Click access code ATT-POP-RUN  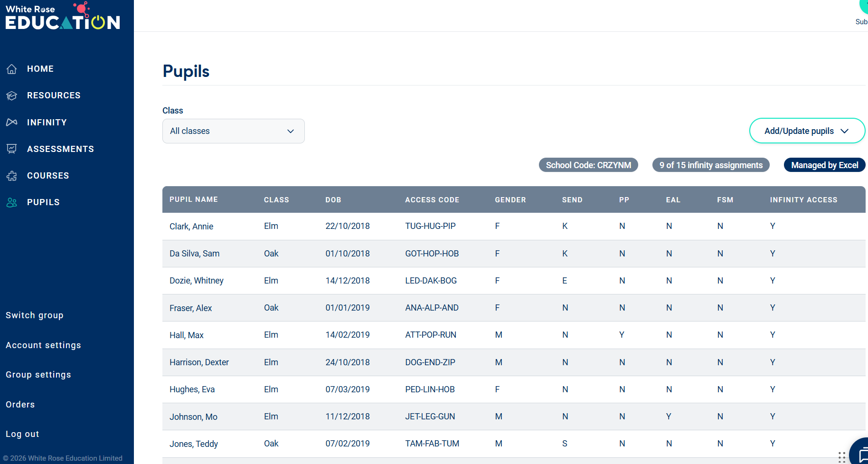coord(431,335)
